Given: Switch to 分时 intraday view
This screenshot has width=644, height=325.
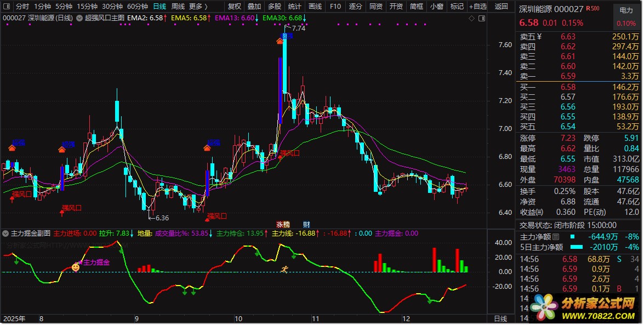Looking at the screenshot, I should pyautogui.click(x=22, y=6).
